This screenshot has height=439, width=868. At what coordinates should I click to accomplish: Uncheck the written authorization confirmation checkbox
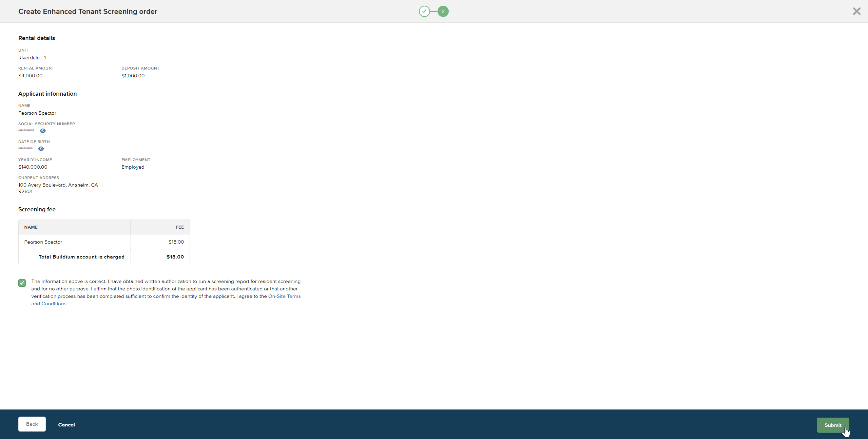click(x=22, y=283)
